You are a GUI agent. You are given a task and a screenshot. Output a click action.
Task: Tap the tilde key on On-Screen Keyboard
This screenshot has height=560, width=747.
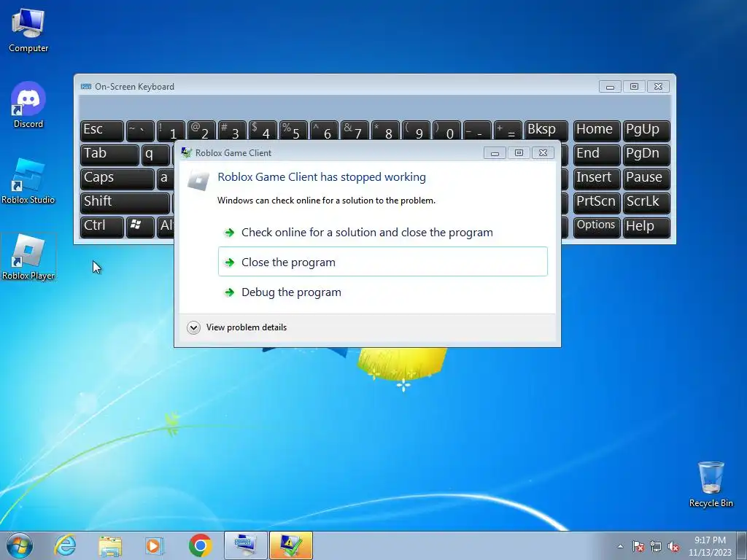point(140,131)
